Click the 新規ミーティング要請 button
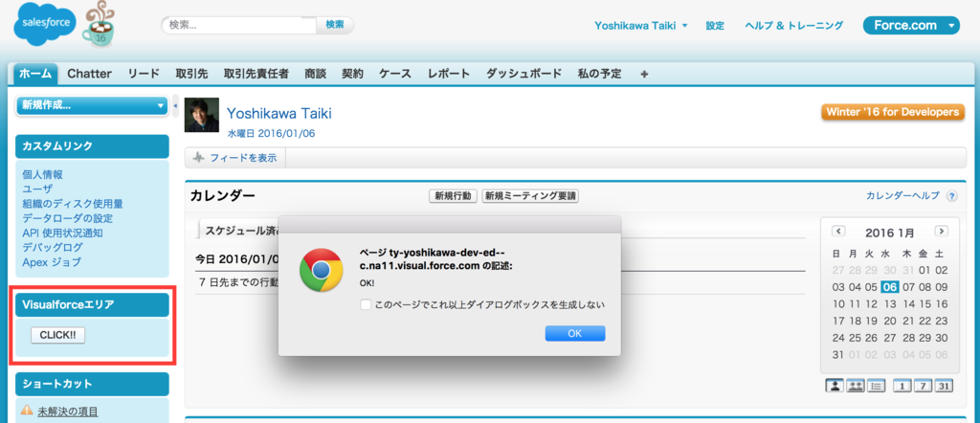Image resolution: width=980 pixels, height=423 pixels. [x=530, y=196]
